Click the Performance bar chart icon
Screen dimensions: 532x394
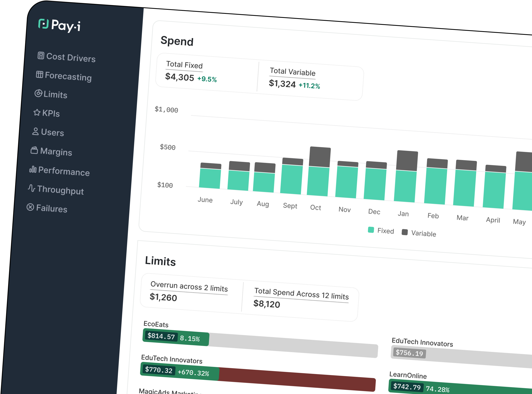pyautogui.click(x=33, y=169)
